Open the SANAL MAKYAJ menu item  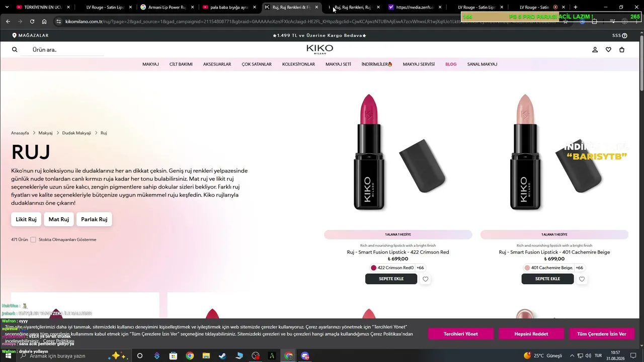482,64
